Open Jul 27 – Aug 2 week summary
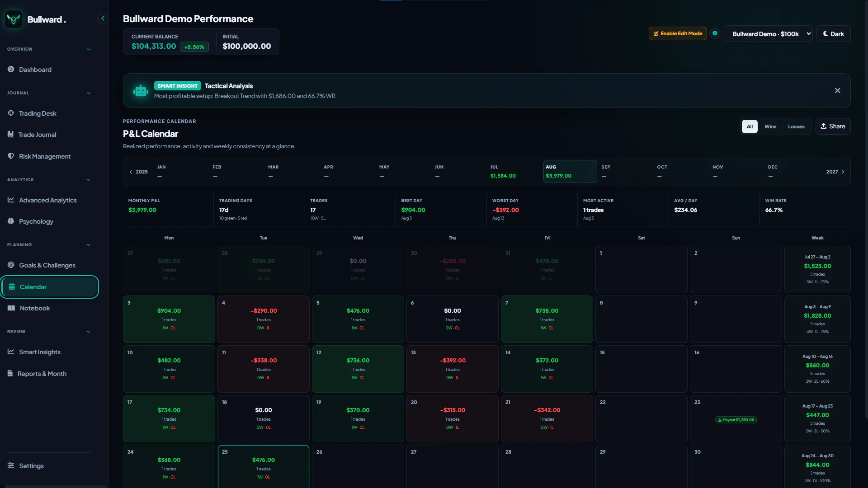Viewport: 868px width, 488px height. (817, 269)
